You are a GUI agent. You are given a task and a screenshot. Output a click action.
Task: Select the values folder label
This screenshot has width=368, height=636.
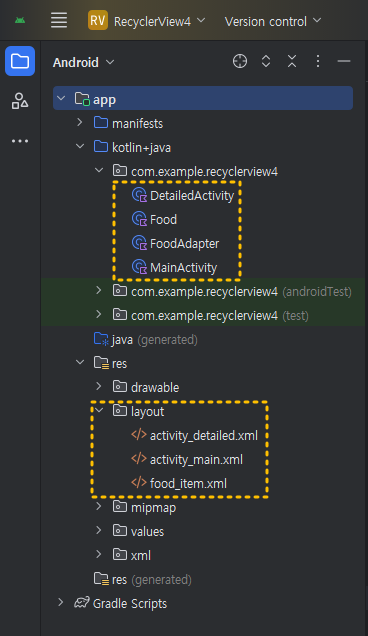click(x=147, y=531)
